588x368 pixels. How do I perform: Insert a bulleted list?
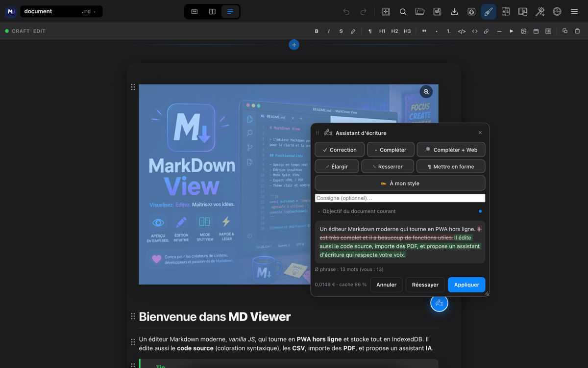click(x=437, y=31)
